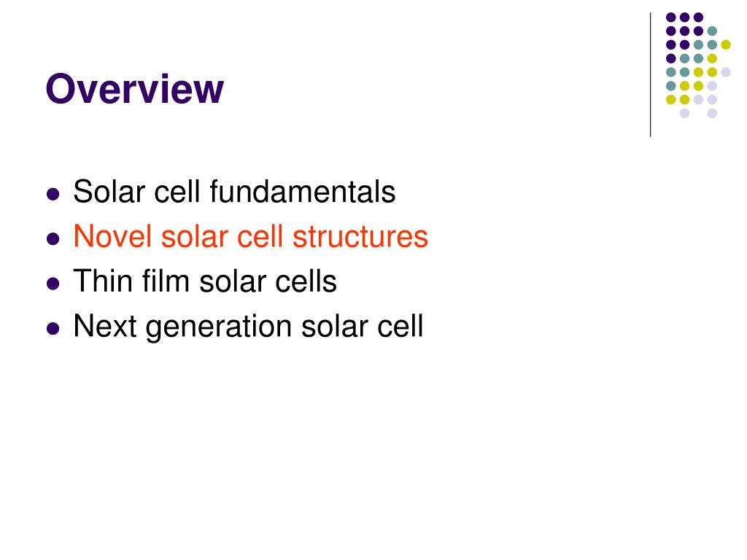Select the Solar cell fundamentals bullet text
Image resolution: width=747 pixels, height=560 pixels.
234,192
